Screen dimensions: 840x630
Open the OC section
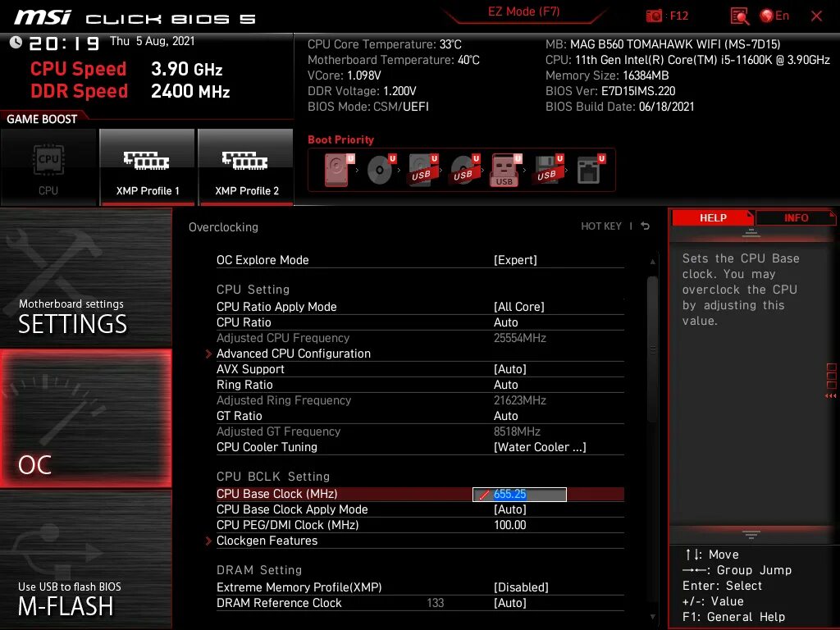point(85,418)
